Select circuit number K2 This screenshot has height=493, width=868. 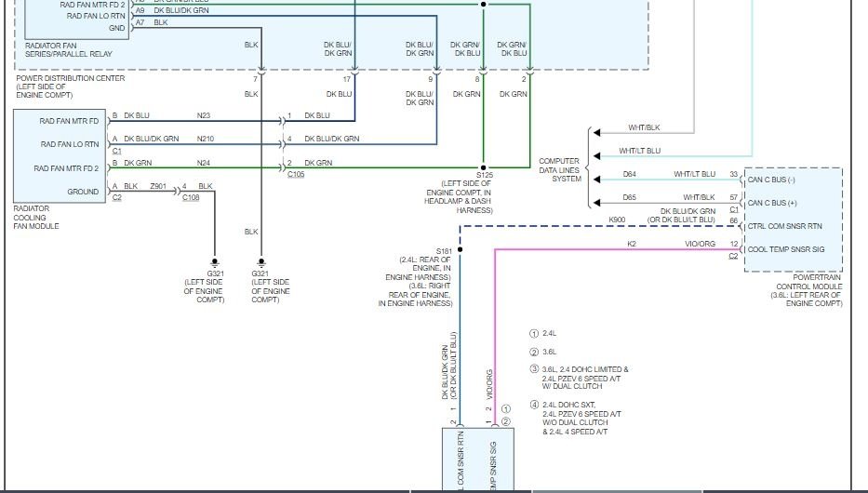point(632,244)
